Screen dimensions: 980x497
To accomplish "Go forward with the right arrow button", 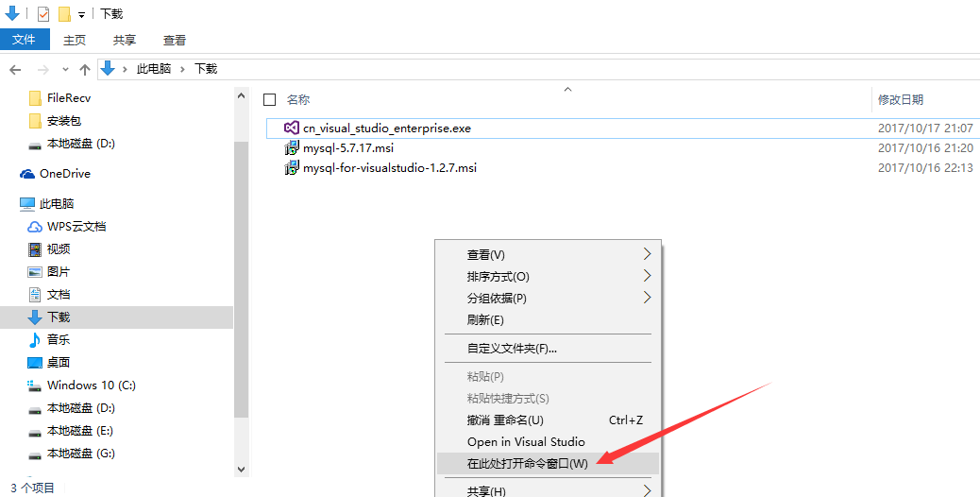I will [43, 69].
